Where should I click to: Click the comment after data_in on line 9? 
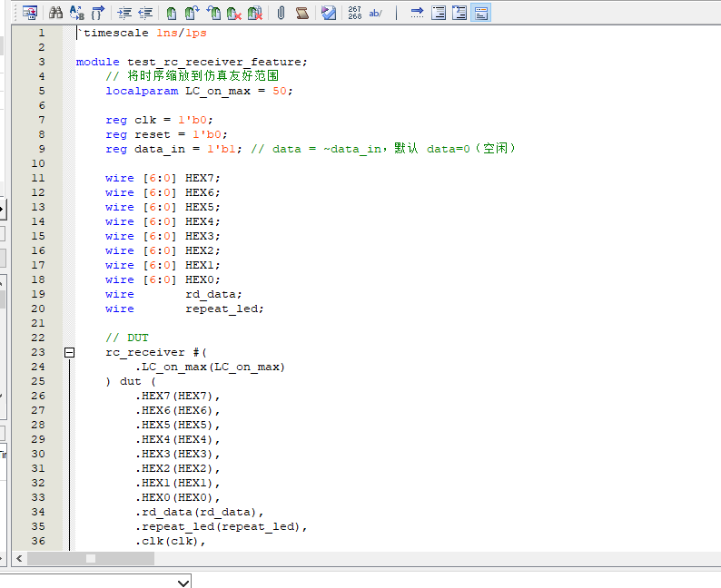[383, 149]
